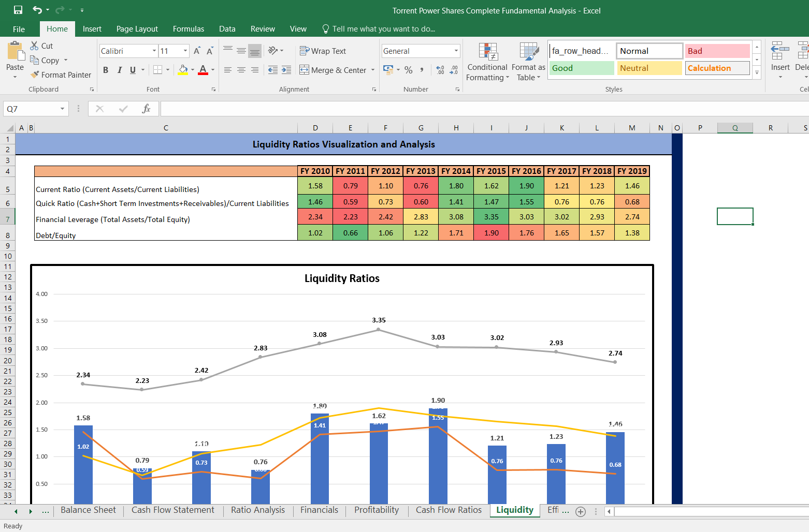Click the Save icon in the quick access toolbar
The height and width of the screenshot is (532, 809).
pyautogui.click(x=18, y=10)
